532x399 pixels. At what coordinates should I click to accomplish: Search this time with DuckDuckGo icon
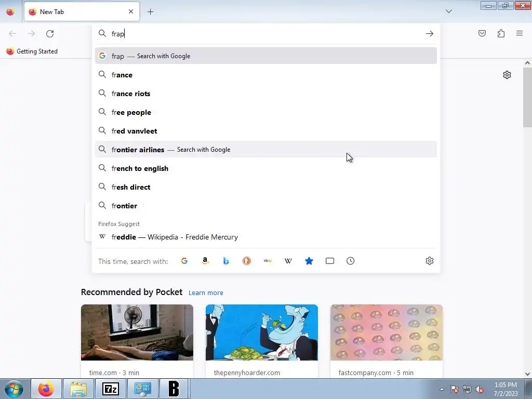click(x=247, y=261)
